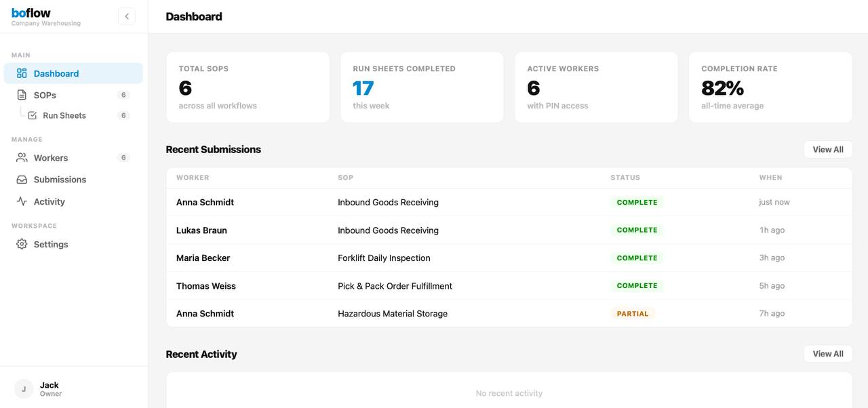Open Activity using the pulse icon
Viewport: 868px width, 408px height.
(20, 201)
